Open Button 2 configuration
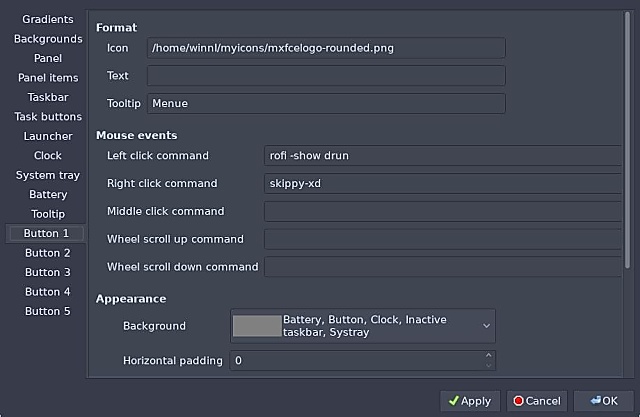640x417 pixels. [x=48, y=253]
